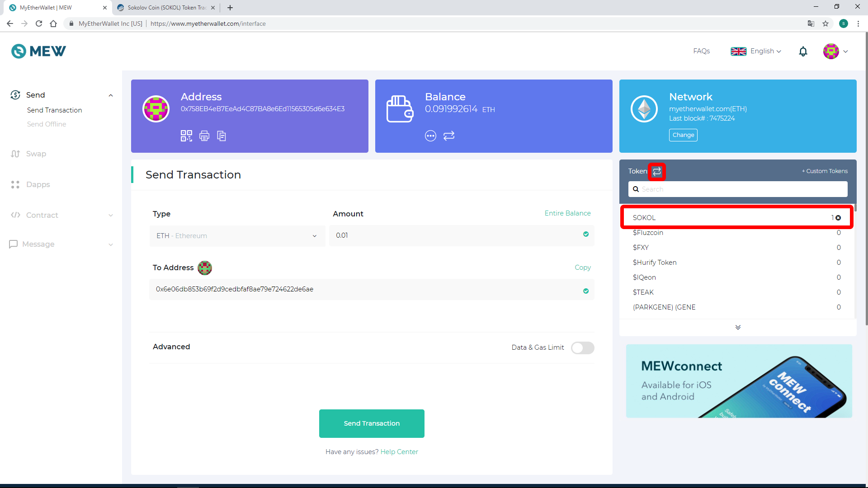Click the Send sidebar icon

click(x=15, y=95)
